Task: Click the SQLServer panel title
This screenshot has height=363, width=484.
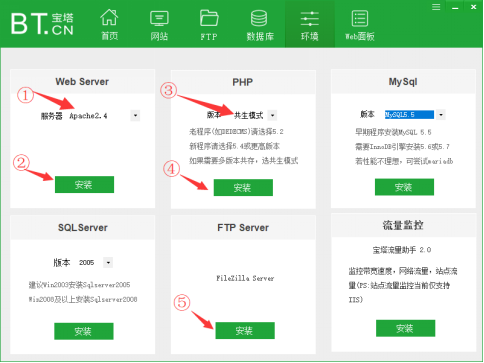Action: tap(83, 228)
